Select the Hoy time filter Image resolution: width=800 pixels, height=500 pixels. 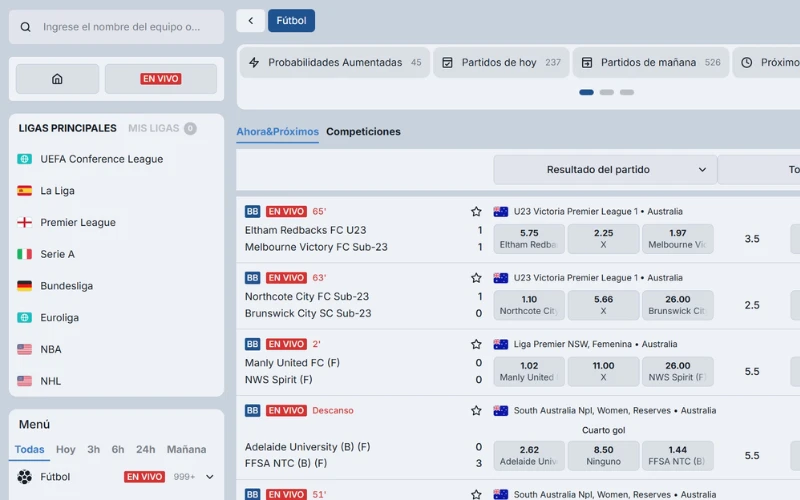(x=66, y=449)
